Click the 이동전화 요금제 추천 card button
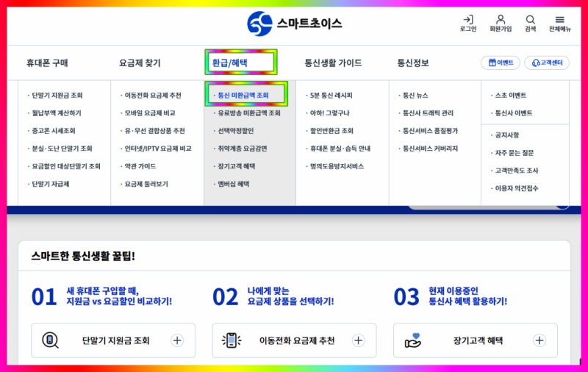 [295, 340]
